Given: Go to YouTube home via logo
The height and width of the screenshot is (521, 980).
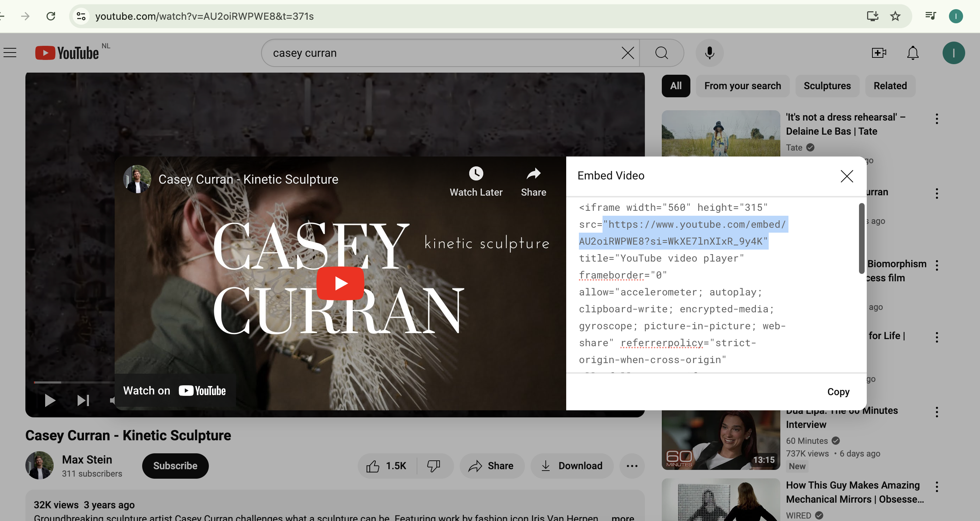Looking at the screenshot, I should coord(67,53).
